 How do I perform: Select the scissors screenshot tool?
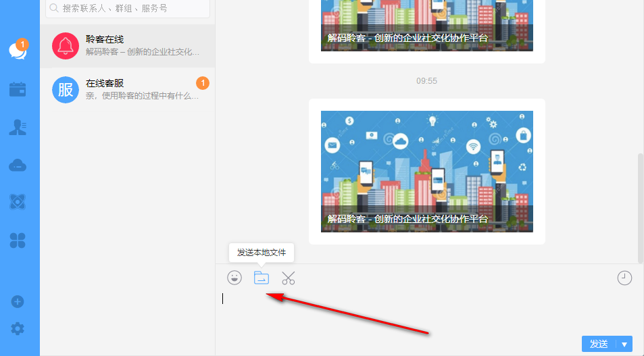click(x=289, y=278)
